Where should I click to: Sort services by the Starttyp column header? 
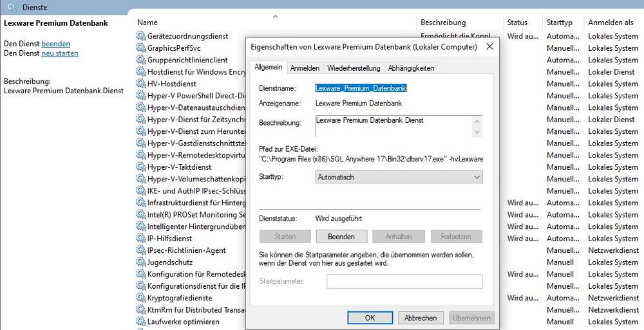560,23
